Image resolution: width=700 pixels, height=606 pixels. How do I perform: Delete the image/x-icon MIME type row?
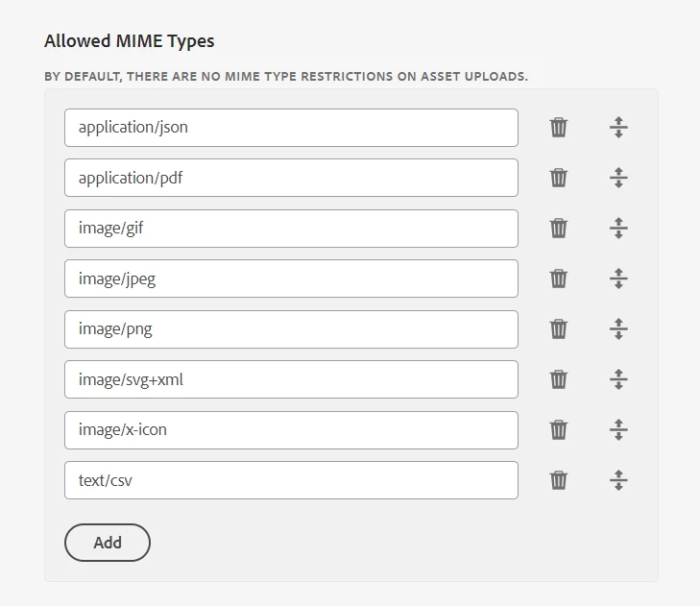click(x=558, y=430)
